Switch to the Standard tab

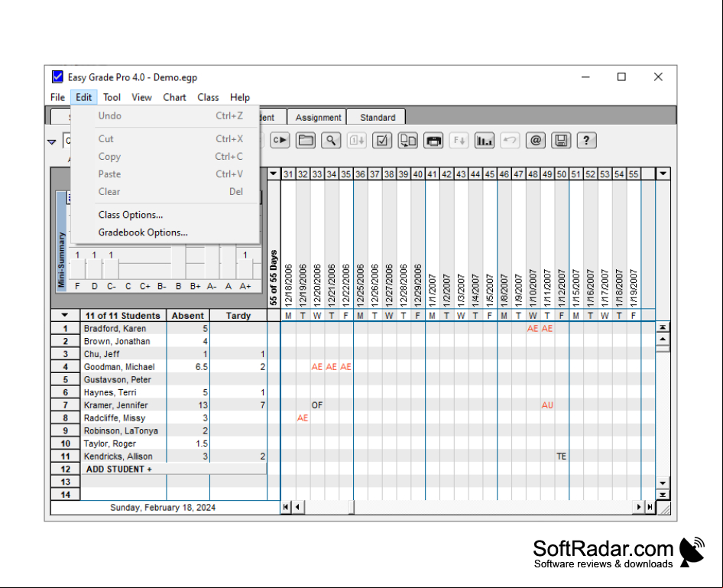point(378,117)
